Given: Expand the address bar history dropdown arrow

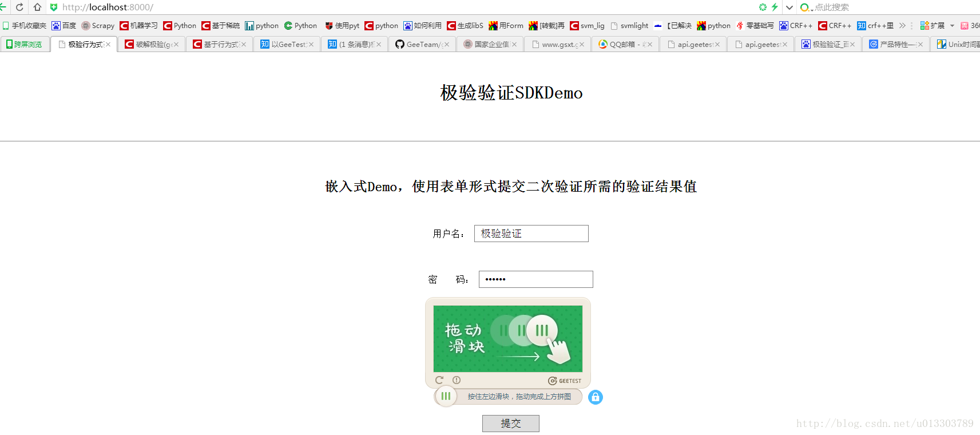Looking at the screenshot, I should (789, 7).
